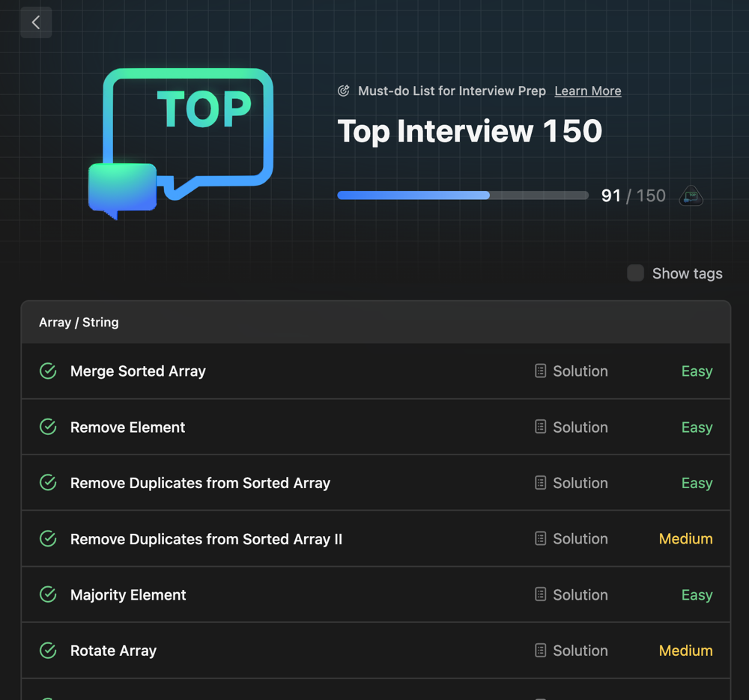Image resolution: width=749 pixels, height=700 pixels.
Task: Click Solution document icon for Majority Element
Action: pyautogui.click(x=540, y=594)
